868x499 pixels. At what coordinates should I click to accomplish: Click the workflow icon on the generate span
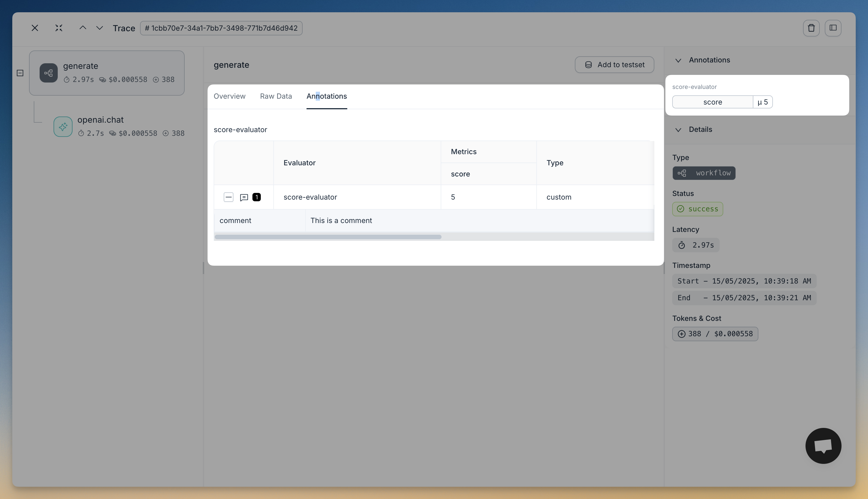pos(48,73)
